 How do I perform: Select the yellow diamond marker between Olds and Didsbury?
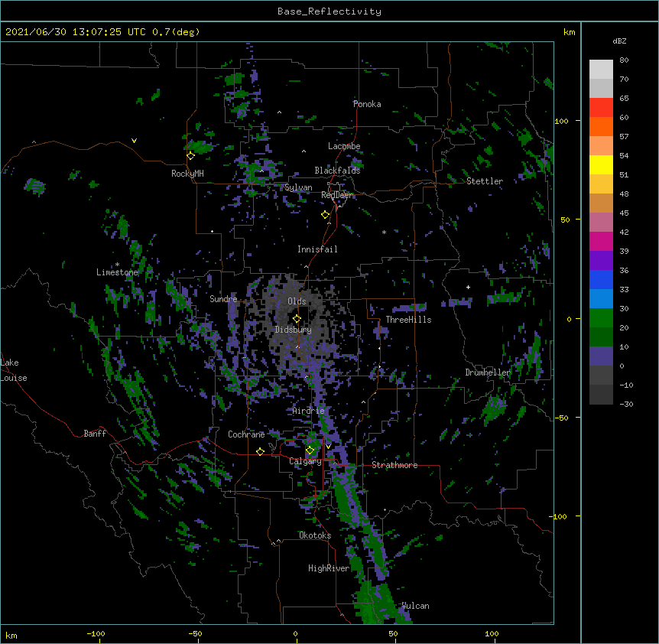(297, 319)
